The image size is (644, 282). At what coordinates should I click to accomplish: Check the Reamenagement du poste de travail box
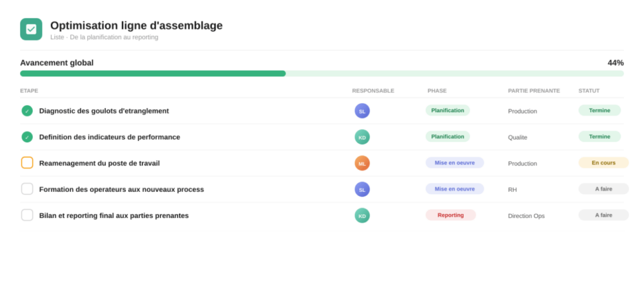[x=27, y=163]
